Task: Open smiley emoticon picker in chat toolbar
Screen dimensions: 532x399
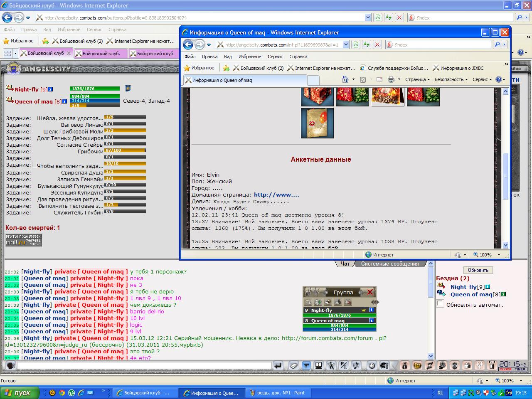Action: (372, 366)
